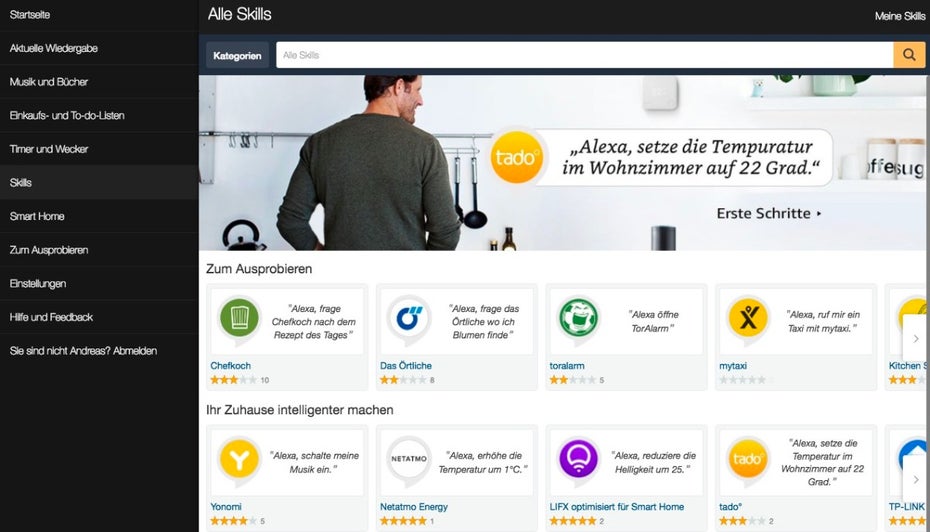The image size is (930, 532).
Task: Open the Yonomi skill icon
Action: (239, 460)
